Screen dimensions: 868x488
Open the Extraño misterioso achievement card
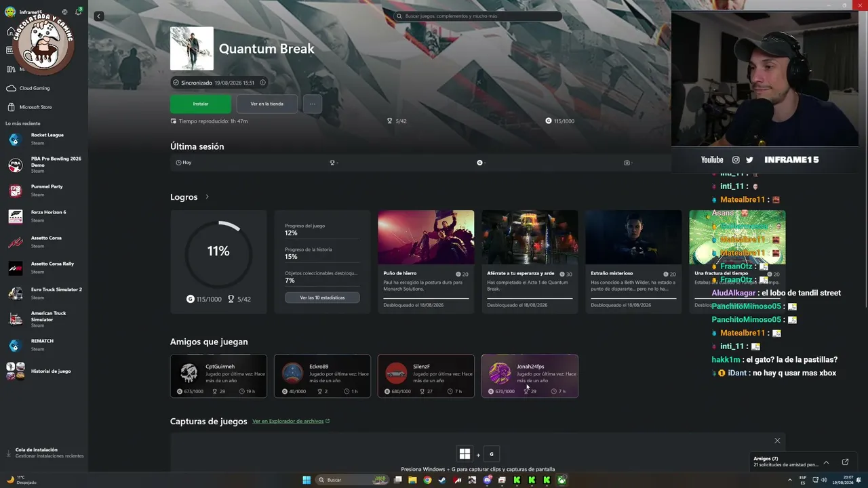tap(633, 262)
